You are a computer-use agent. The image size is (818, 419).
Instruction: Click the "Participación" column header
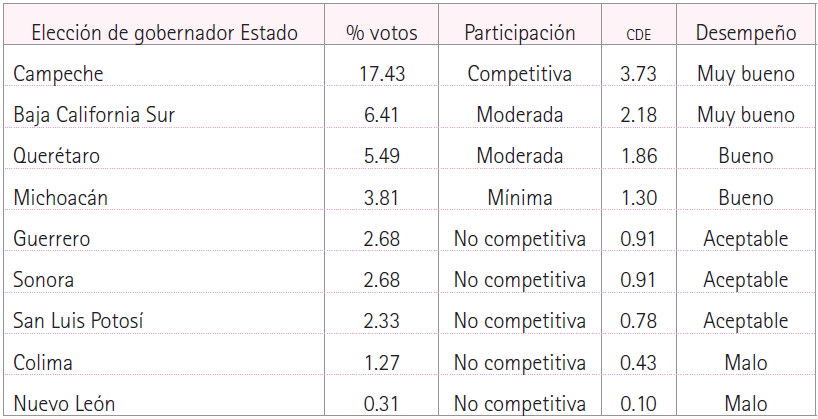pyautogui.click(x=519, y=32)
